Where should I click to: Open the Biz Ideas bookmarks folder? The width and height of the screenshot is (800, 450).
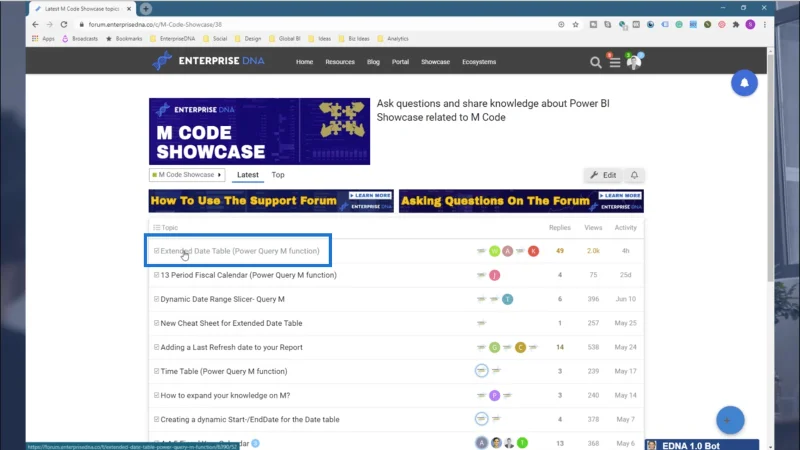pos(354,39)
